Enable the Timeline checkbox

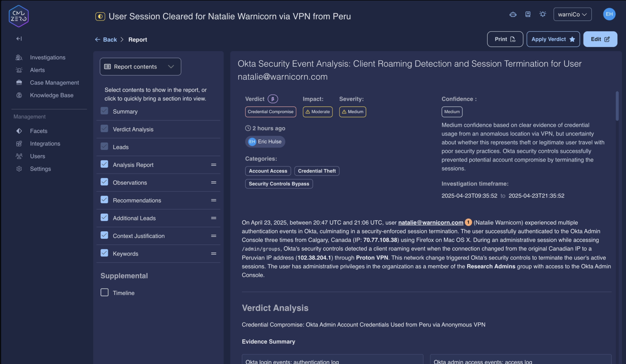105,293
